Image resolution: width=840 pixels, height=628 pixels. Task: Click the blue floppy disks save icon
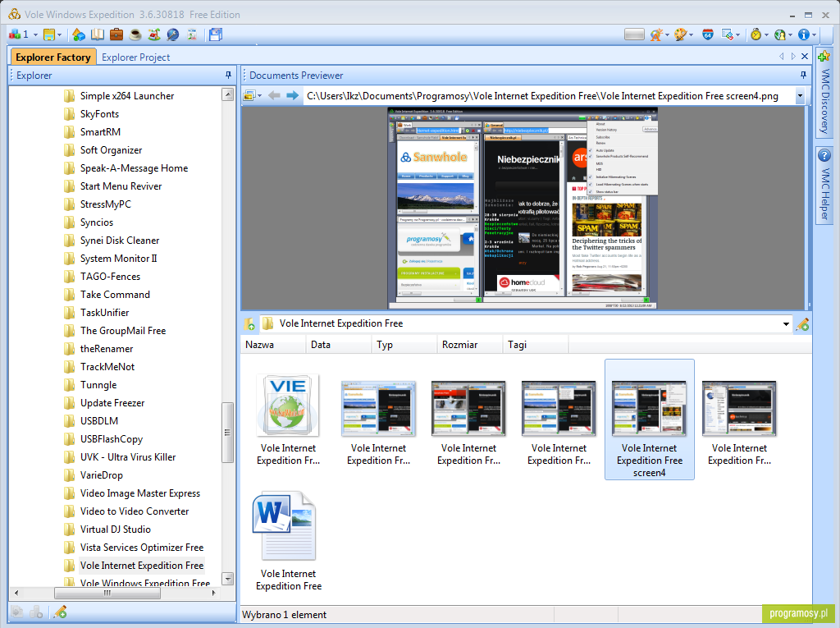click(216, 34)
